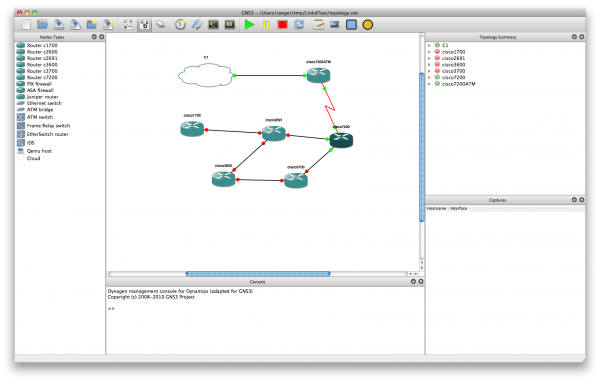Click the Hostname column header in Captures
The height and width of the screenshot is (382, 600).
[436, 208]
